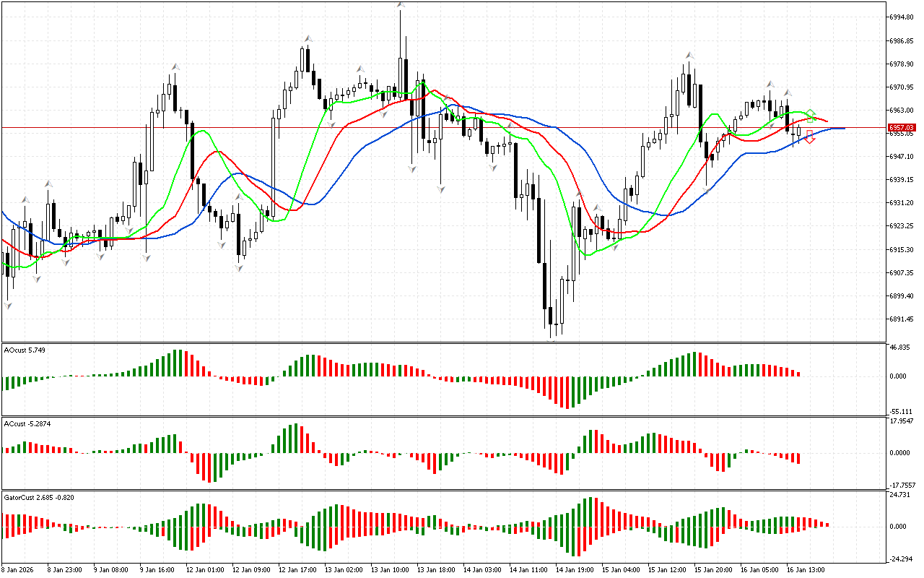Click the 6994.80 price axis label
This screenshot has width=924, height=578.
point(902,17)
